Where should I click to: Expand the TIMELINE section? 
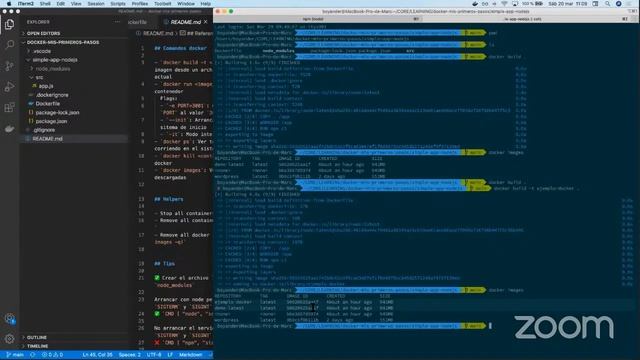pyautogui.click(x=38, y=346)
